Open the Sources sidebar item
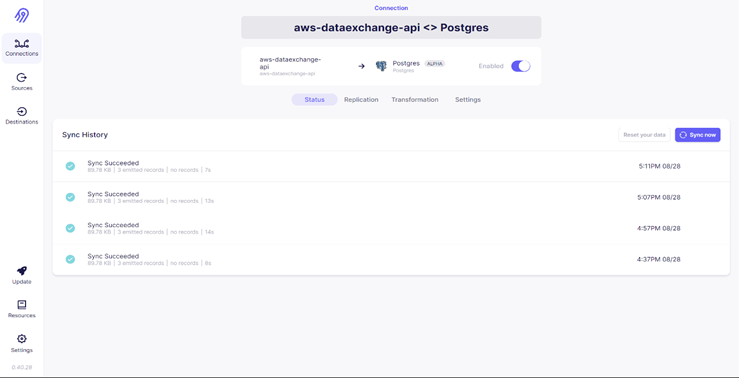This screenshot has height=378, width=739. point(22,82)
